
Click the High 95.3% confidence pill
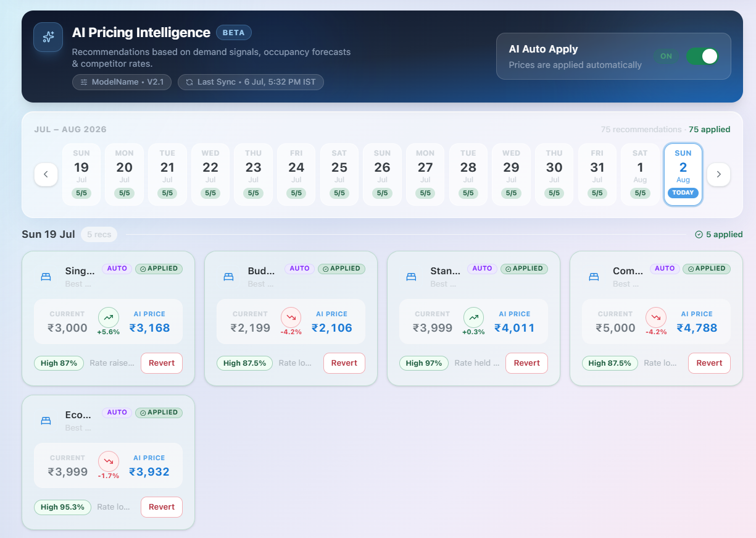[62, 507]
